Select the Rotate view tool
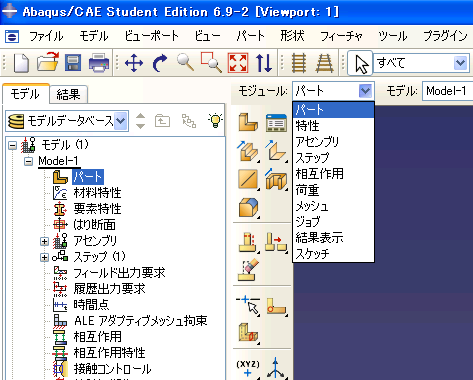 coord(160,63)
